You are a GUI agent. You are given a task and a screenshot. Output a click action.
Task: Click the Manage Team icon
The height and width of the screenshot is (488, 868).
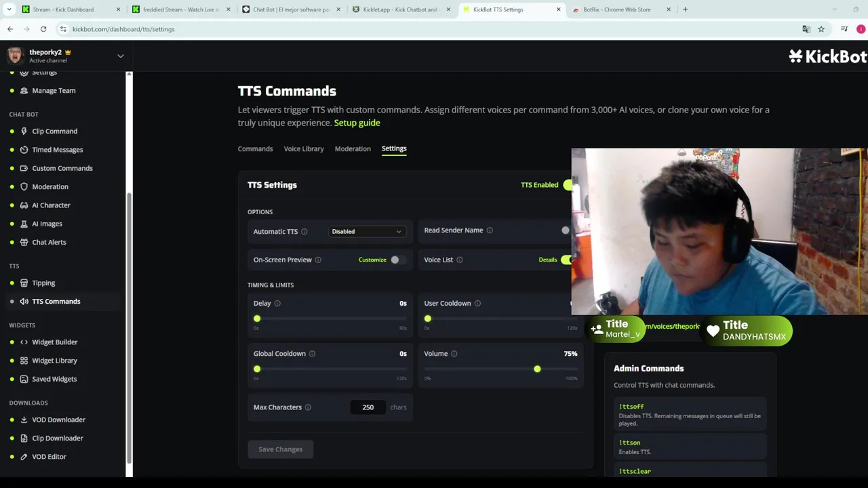(24, 91)
